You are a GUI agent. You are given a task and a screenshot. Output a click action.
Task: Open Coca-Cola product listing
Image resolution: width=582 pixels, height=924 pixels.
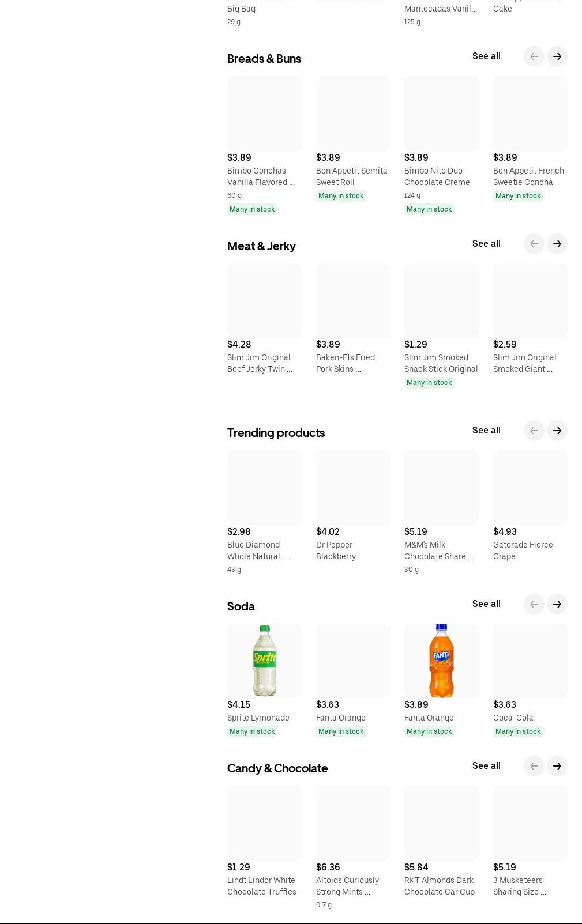pyautogui.click(x=513, y=718)
